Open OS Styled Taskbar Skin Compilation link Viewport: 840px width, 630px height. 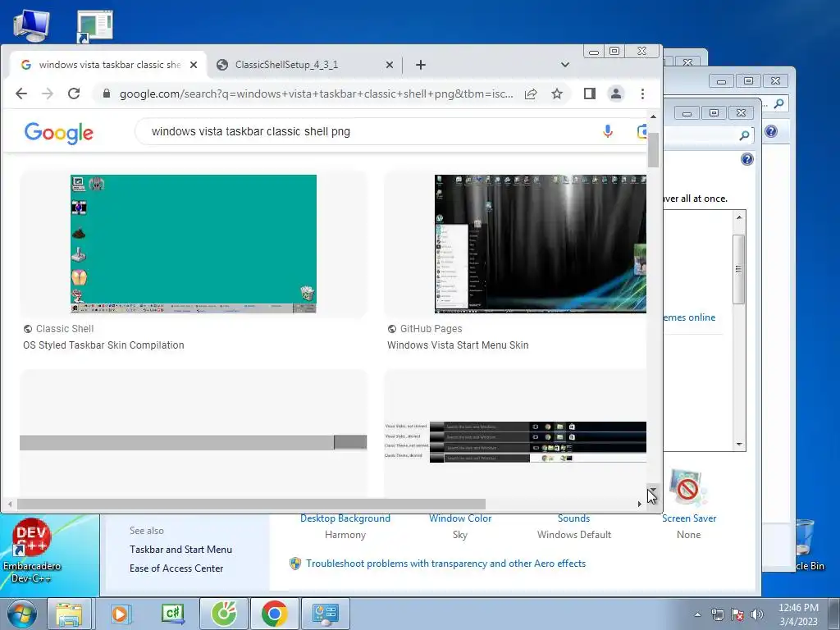pyautogui.click(x=103, y=345)
